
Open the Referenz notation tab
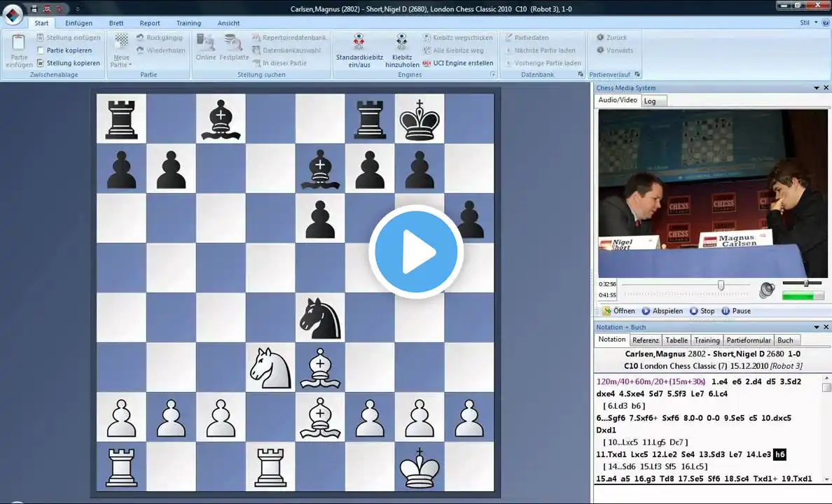coord(645,341)
